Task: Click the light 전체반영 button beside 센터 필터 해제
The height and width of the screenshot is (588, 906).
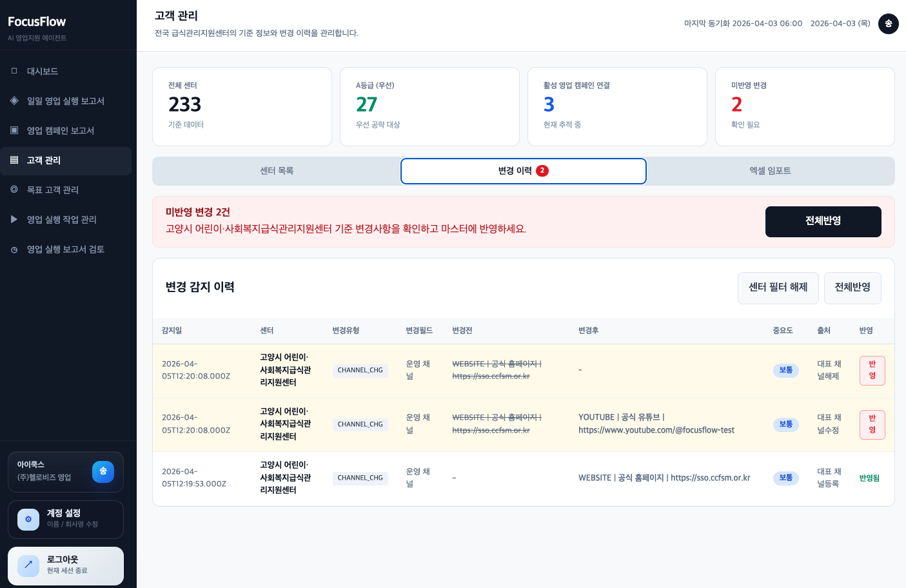Action: [852, 288]
